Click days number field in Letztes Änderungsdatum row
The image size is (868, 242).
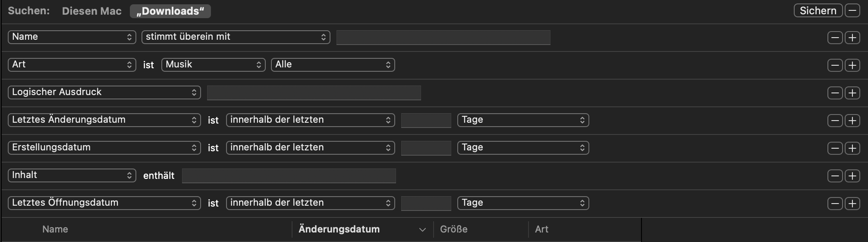(x=426, y=121)
